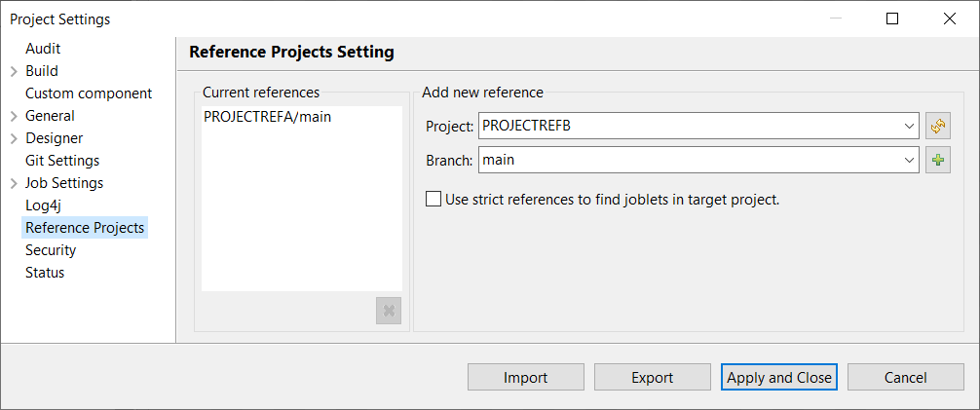Viewport: 980px width, 410px height.
Task: Maximize the Project Settings window
Action: (x=892, y=19)
